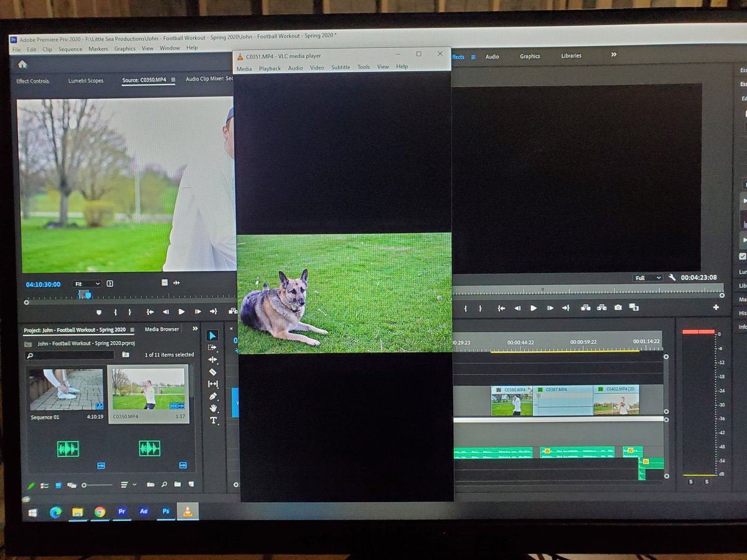Go to Out point in Program monitor
The image size is (747, 560).
click(x=566, y=308)
